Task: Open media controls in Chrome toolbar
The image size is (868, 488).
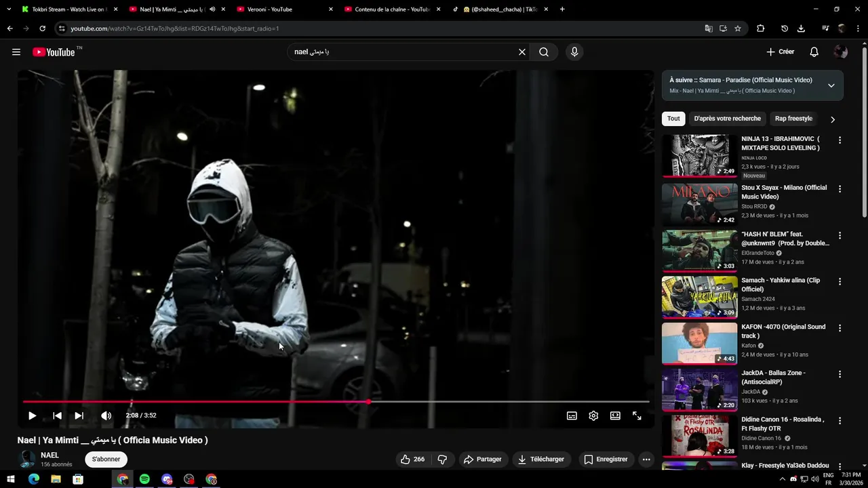Action: coord(825,28)
